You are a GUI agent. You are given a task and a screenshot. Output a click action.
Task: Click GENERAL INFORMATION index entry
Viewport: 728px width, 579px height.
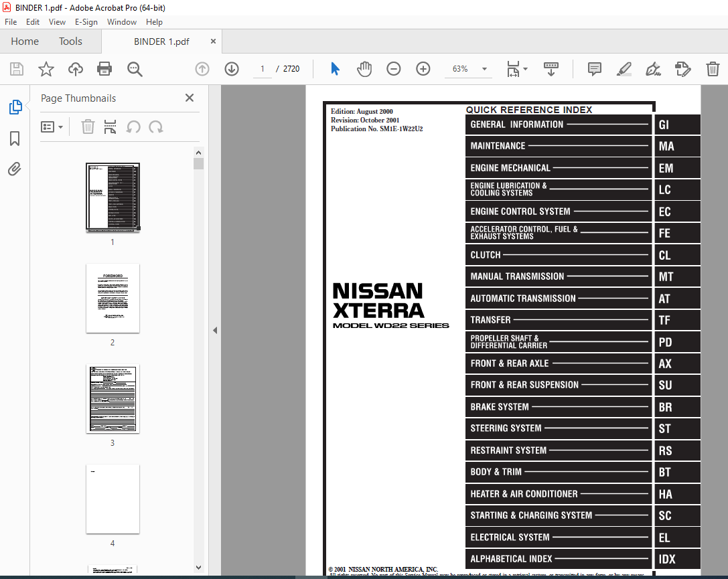[559, 125]
